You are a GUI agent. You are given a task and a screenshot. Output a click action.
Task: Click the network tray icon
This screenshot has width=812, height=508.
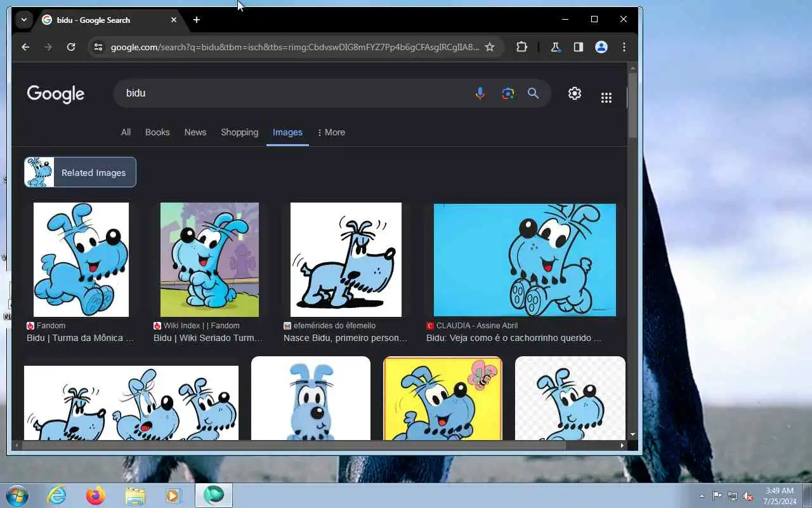click(x=733, y=496)
